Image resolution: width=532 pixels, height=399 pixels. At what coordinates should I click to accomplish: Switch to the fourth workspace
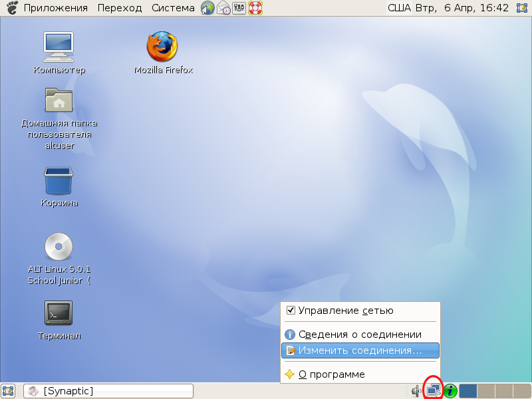point(522,391)
